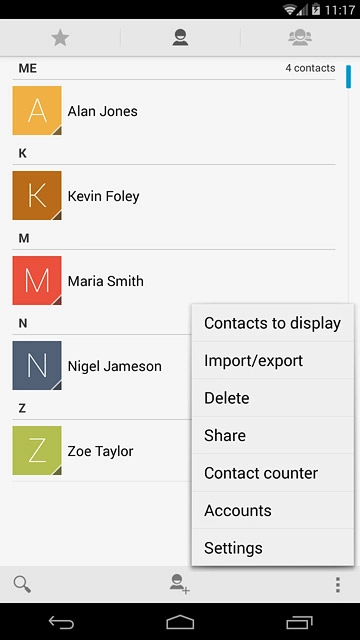Select Share from the popup menu
The image size is (360, 640).
click(273, 436)
